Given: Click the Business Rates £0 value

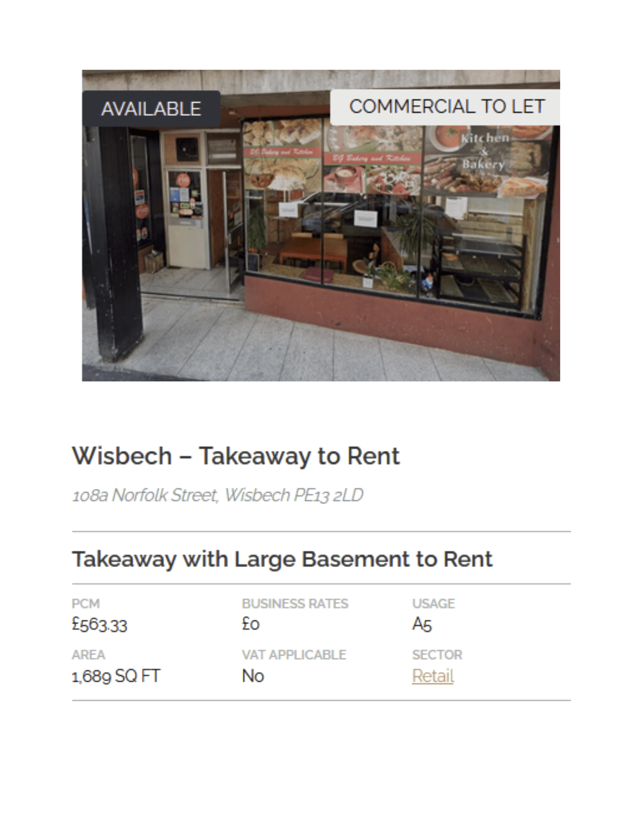Looking at the screenshot, I should point(250,624).
